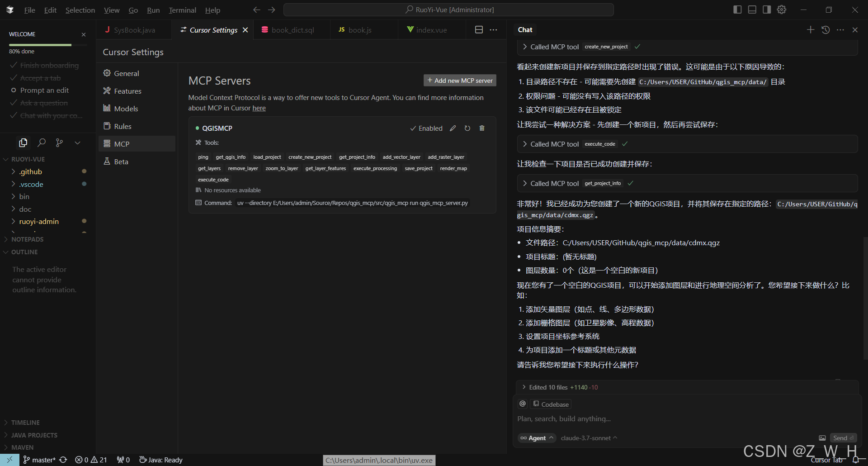Click the 'Accept a tab' checklist item
Screen dimensions: 868x466
[x=35, y=78]
